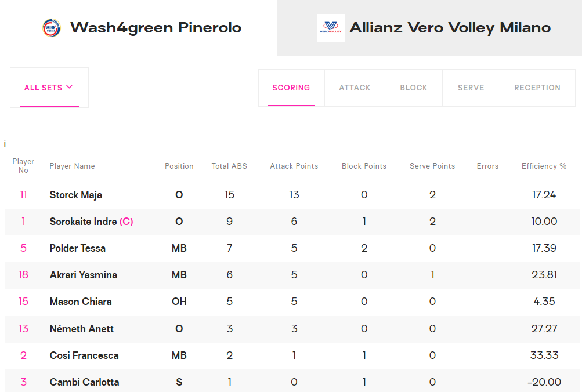Switch to the SCORING tab
The image size is (582, 392).
click(291, 88)
